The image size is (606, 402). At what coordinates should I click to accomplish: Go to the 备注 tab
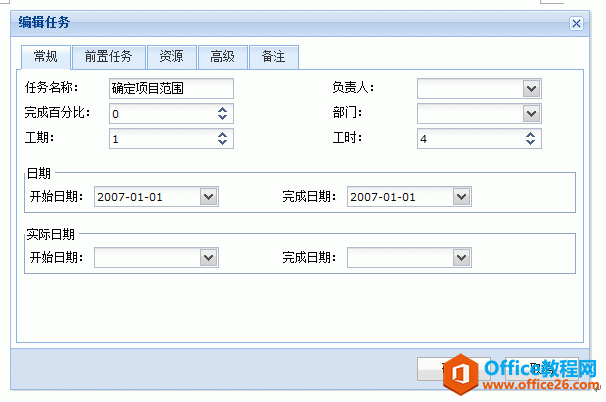[x=274, y=57]
